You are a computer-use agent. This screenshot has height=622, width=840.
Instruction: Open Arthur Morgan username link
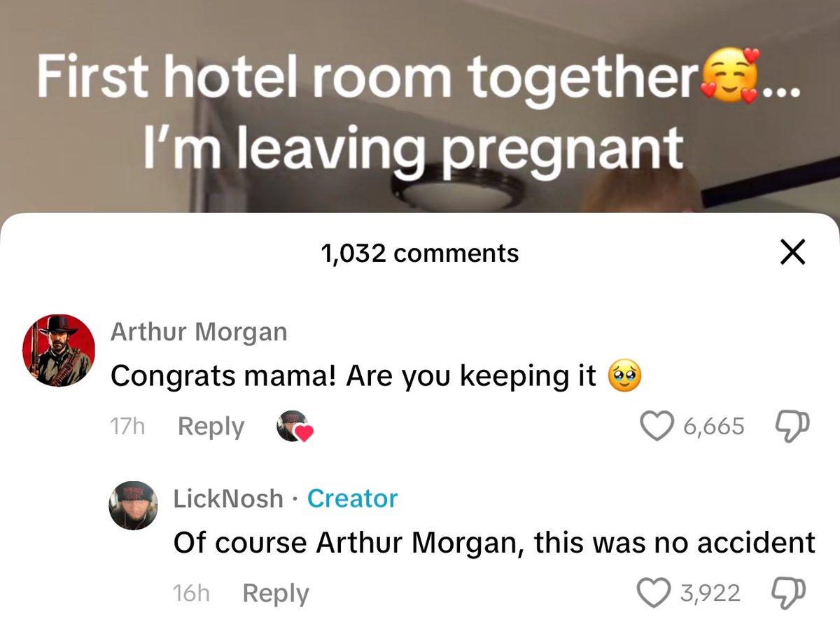pos(199,331)
